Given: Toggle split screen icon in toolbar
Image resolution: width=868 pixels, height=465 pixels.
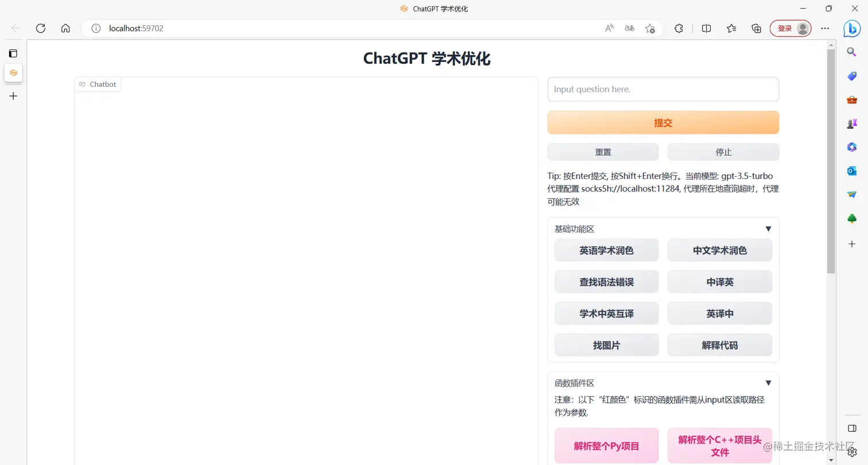Looking at the screenshot, I should tap(707, 28).
